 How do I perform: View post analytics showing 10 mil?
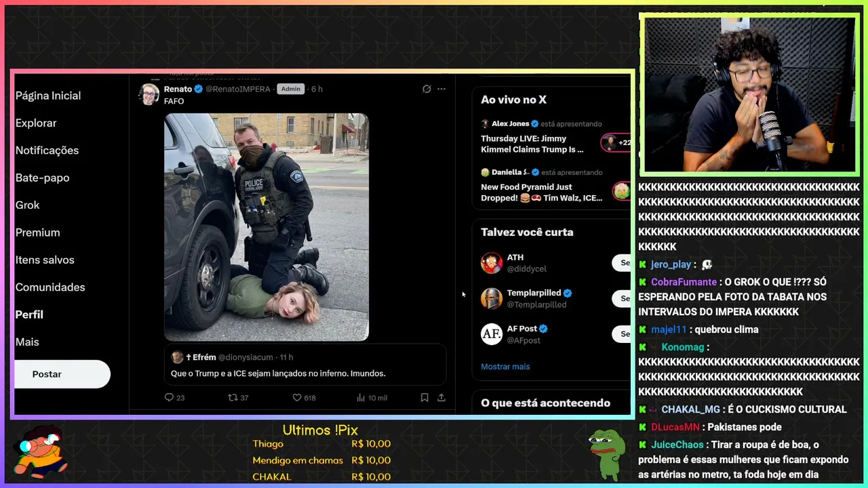click(372, 398)
